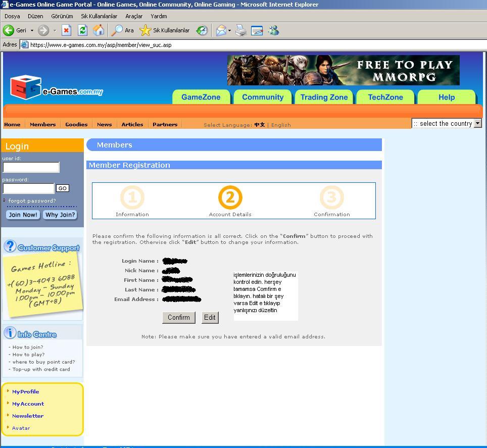The width and height of the screenshot is (487, 448).
Task: Click the GO login button
Action: click(x=63, y=188)
